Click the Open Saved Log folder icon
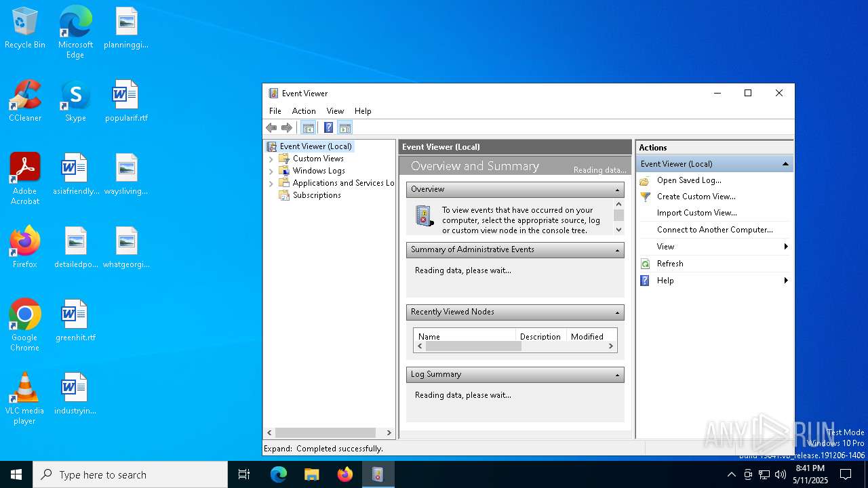The width and height of the screenshot is (868, 488). point(645,181)
